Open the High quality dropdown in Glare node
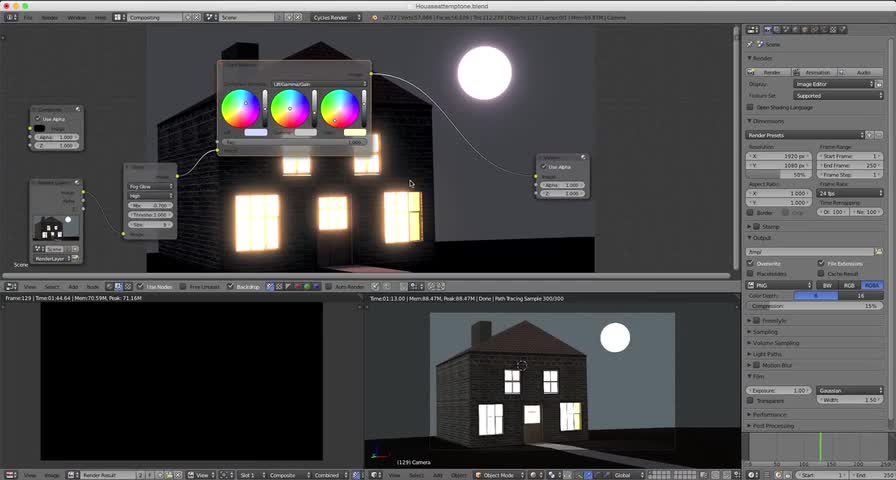Viewport: 896px width, 480px height. coord(150,196)
